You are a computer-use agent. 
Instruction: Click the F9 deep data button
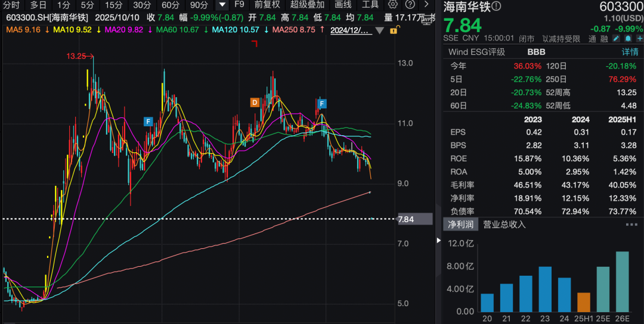pyautogui.click(x=239, y=5)
